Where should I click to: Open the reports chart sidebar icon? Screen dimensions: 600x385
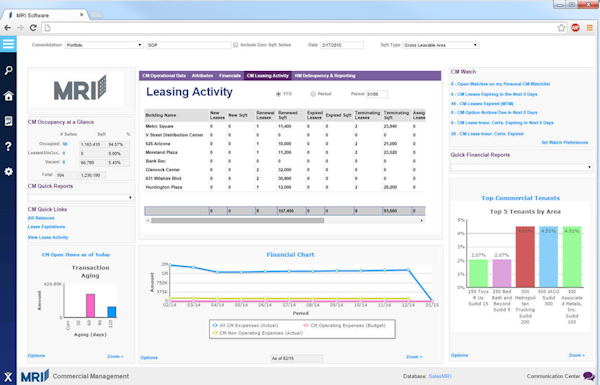coord(8,121)
